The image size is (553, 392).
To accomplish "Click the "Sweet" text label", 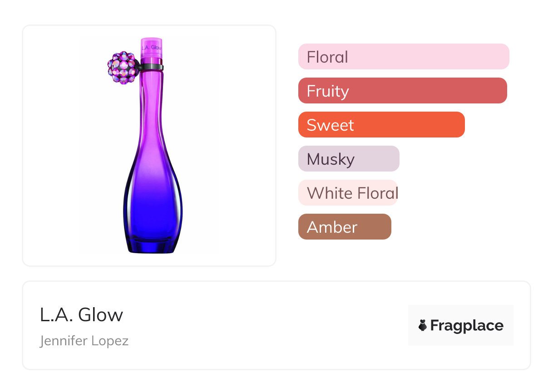I will [330, 125].
